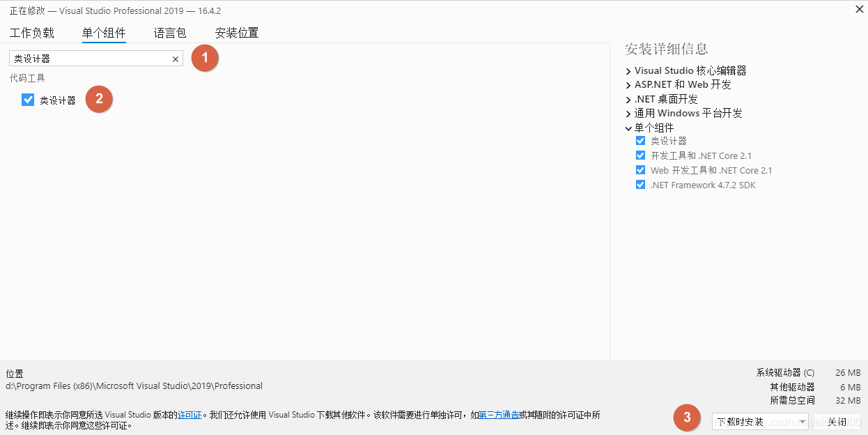Click the 安装详细信息 heading
The height and width of the screenshot is (435, 868).
tap(667, 49)
